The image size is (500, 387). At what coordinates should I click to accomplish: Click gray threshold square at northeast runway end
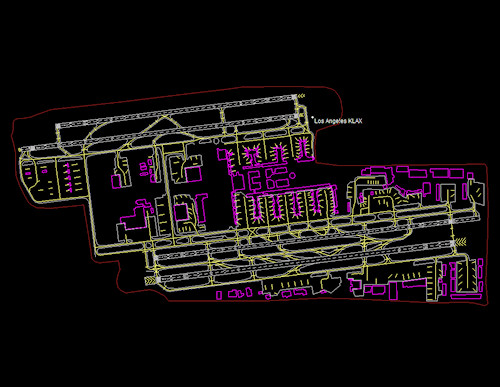click(x=294, y=97)
